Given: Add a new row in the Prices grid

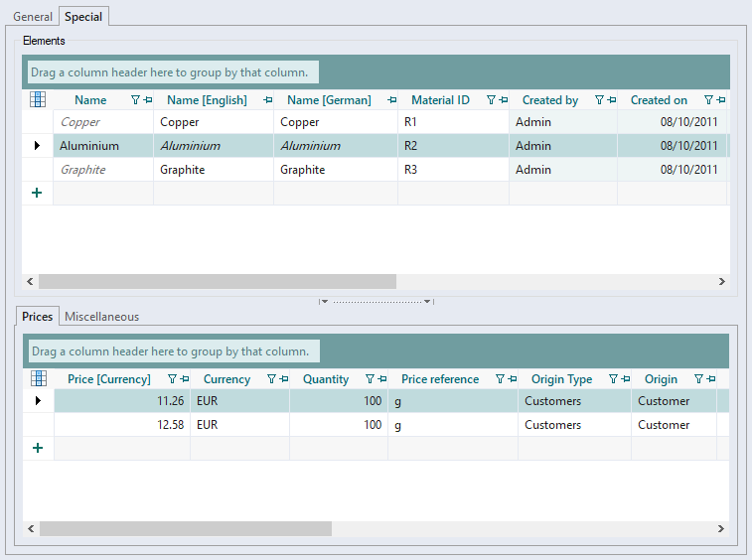Looking at the screenshot, I should [x=38, y=448].
